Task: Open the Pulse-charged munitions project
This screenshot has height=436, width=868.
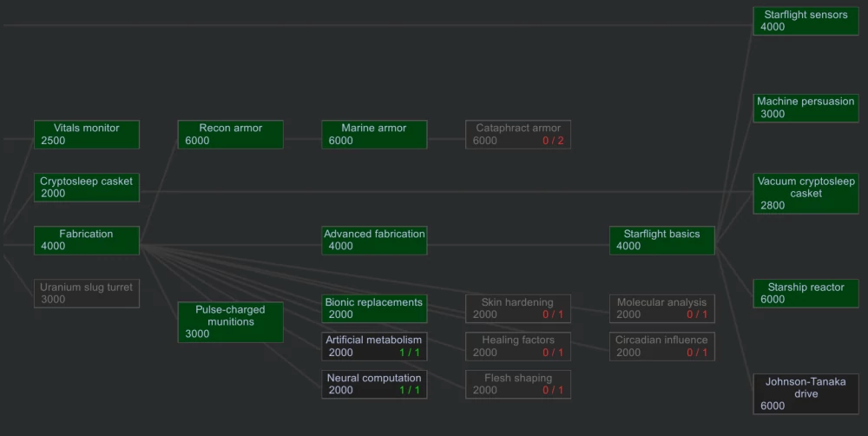Action: (230, 322)
